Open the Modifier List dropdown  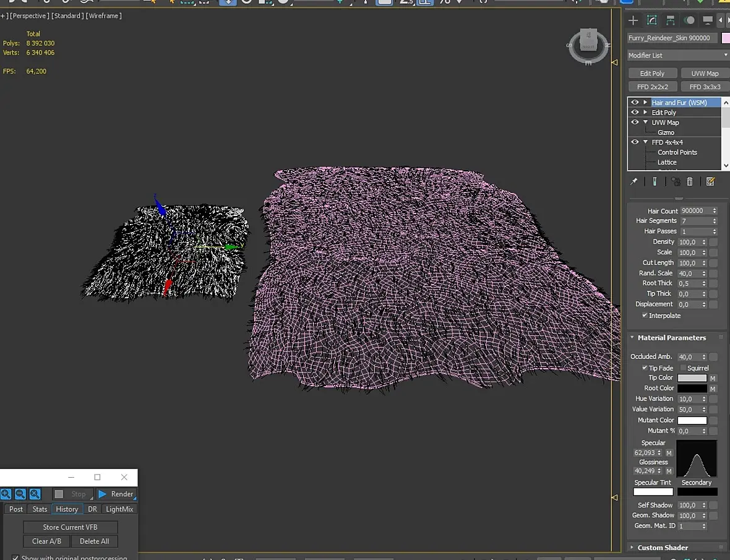coord(678,56)
